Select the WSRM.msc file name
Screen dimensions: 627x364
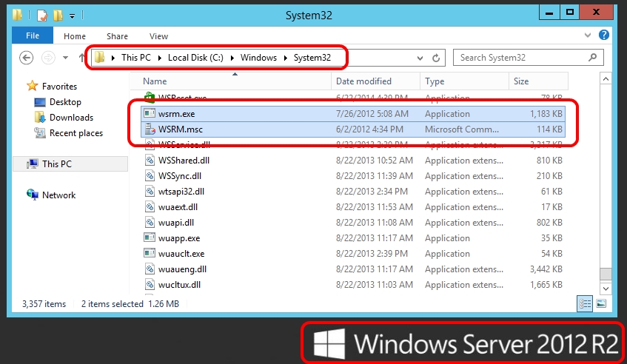(x=181, y=129)
